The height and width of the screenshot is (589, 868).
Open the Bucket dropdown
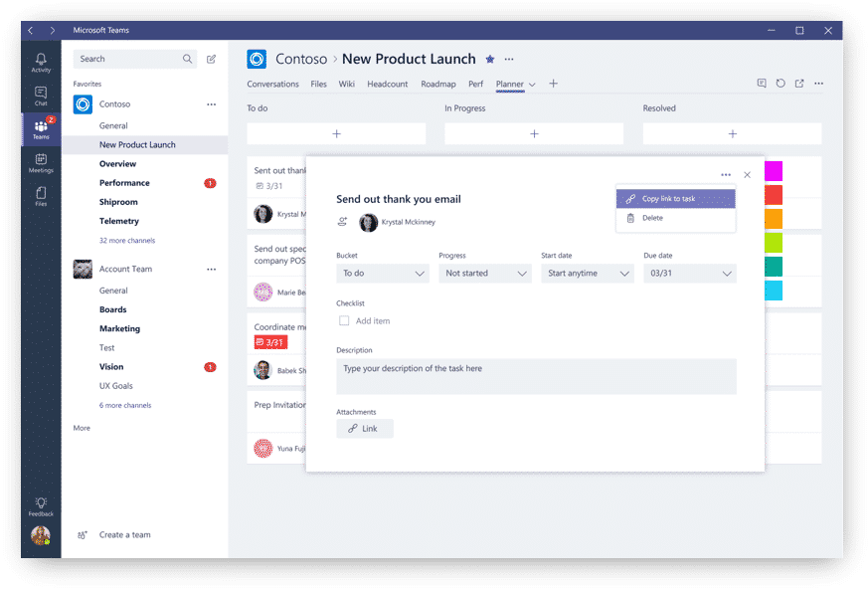click(383, 274)
